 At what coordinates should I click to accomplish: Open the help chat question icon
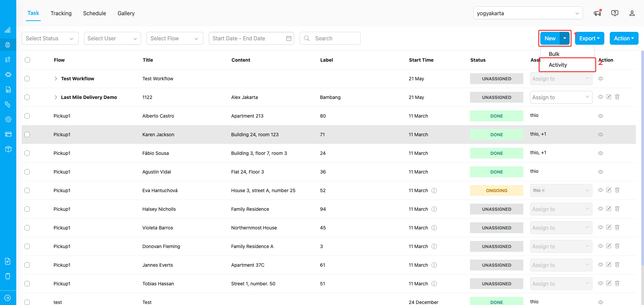(615, 13)
